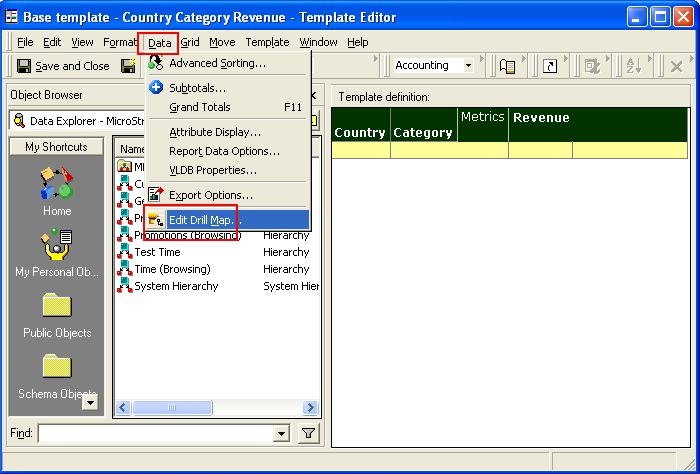The width and height of the screenshot is (700, 474).
Task: Select Time (Browsing) hierarchy in list
Action: 172,269
